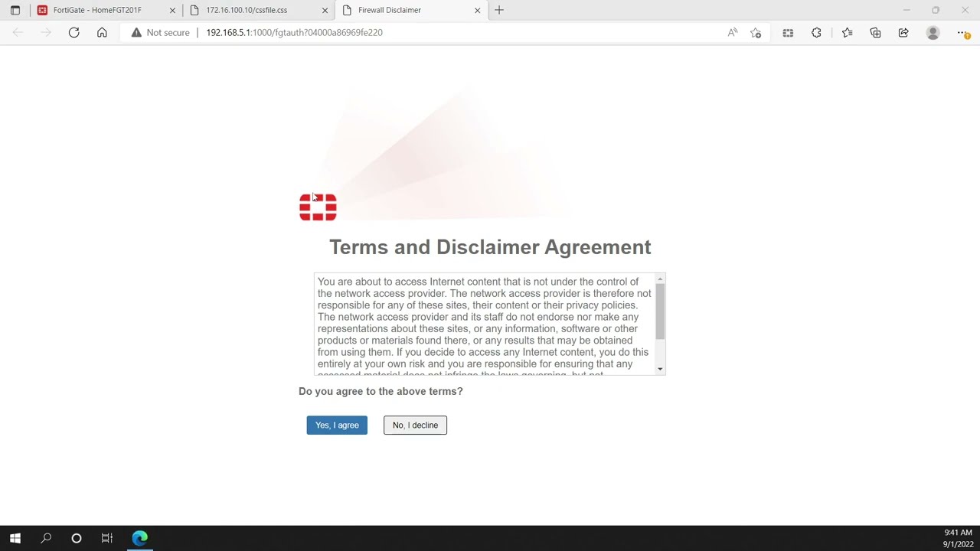Close the Firewall Disclaimer tab
Screen dimensions: 980x551
478,10
